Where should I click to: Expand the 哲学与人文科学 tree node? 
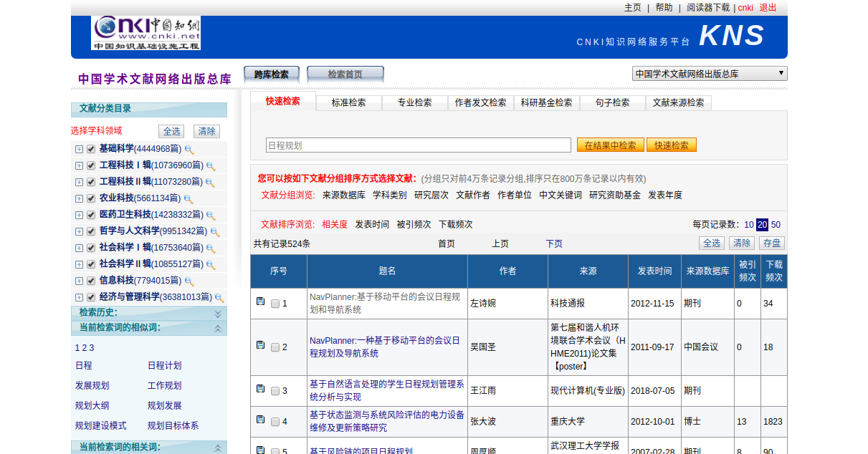click(79, 231)
